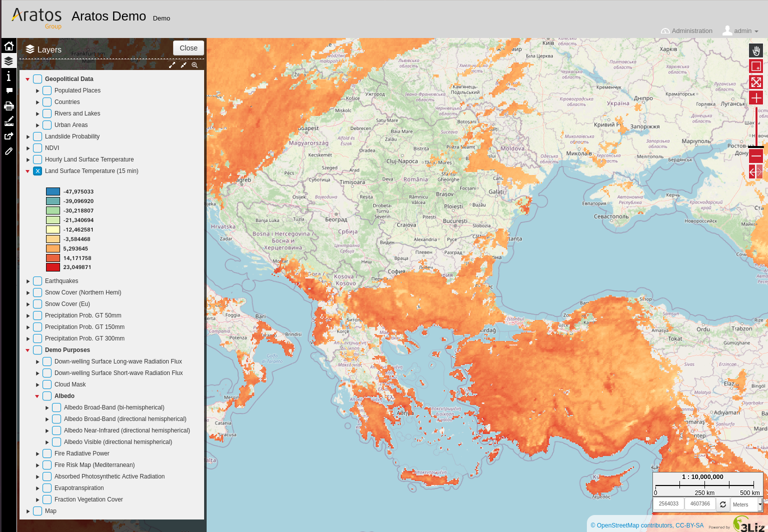Activate zoom by rectangle tool
Screen dimensions: 768x532
(756, 66)
